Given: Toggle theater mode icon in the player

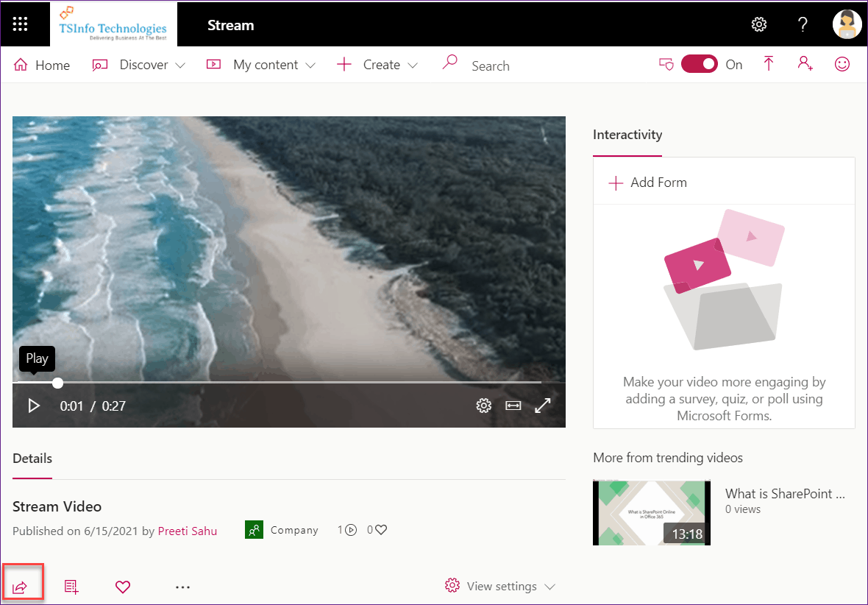Looking at the screenshot, I should tap(513, 406).
